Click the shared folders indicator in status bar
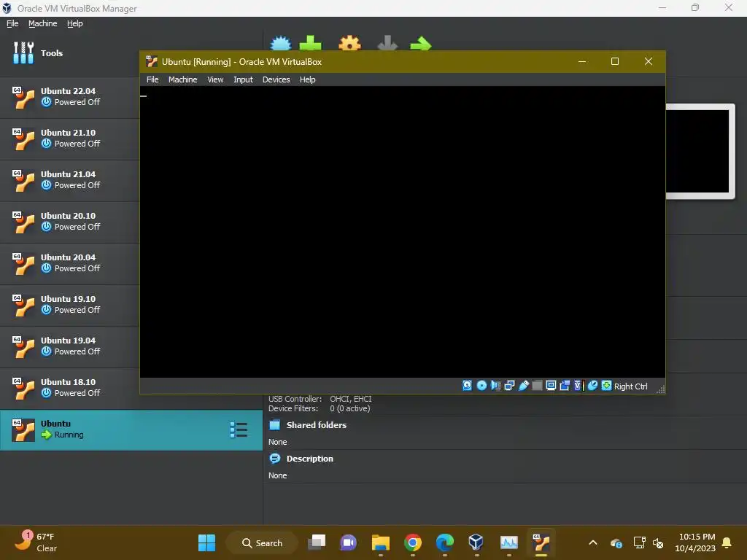The width and height of the screenshot is (747, 560). point(537,386)
